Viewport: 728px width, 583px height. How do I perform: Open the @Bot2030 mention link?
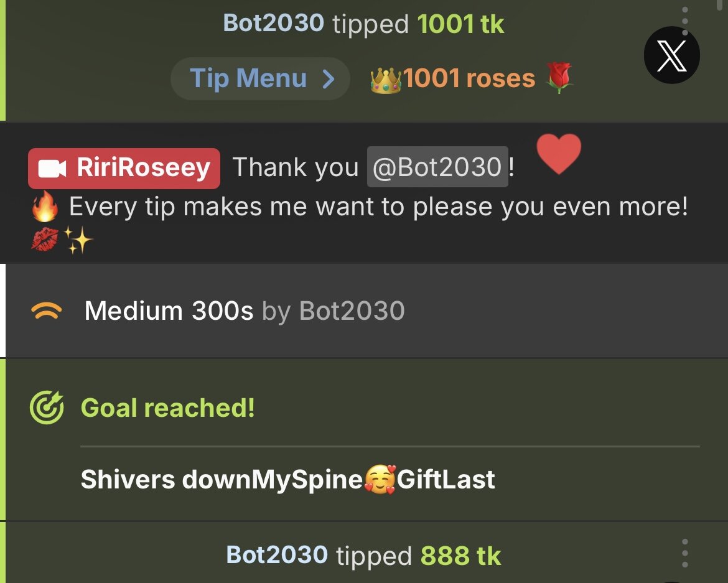coord(437,167)
